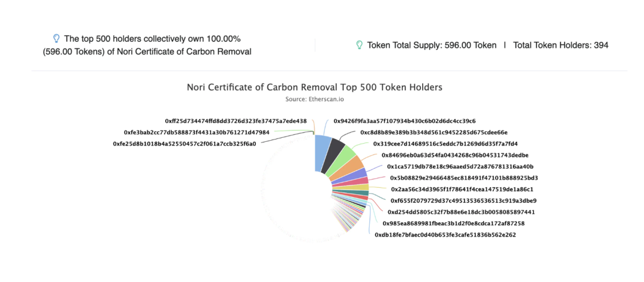This screenshot has width=644, height=282.
Task: Click holder label 0xc8d8b89e389b3b348d561c9452285d675cdee66e
Action: coord(434,132)
